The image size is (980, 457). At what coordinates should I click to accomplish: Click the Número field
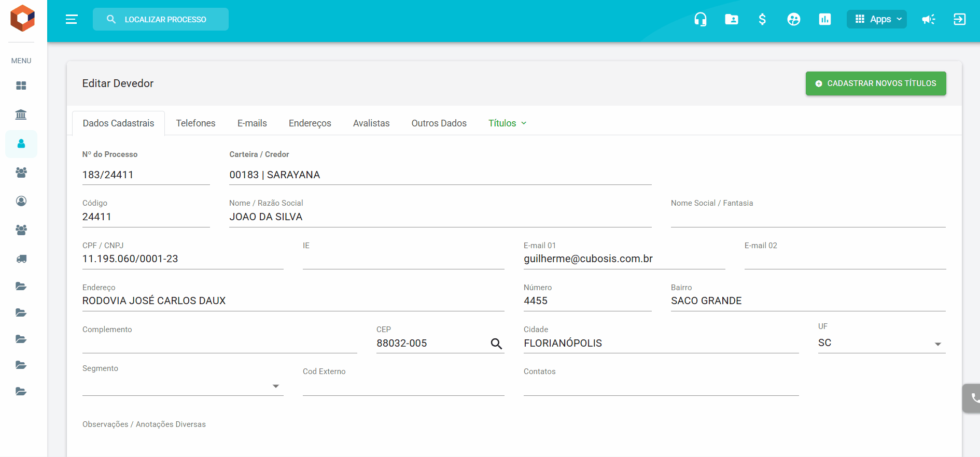click(587, 301)
